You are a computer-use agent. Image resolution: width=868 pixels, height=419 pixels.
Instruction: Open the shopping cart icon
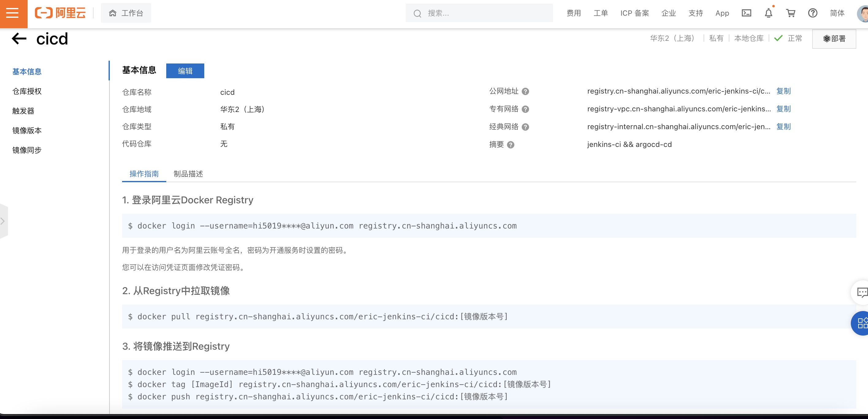[x=791, y=13]
